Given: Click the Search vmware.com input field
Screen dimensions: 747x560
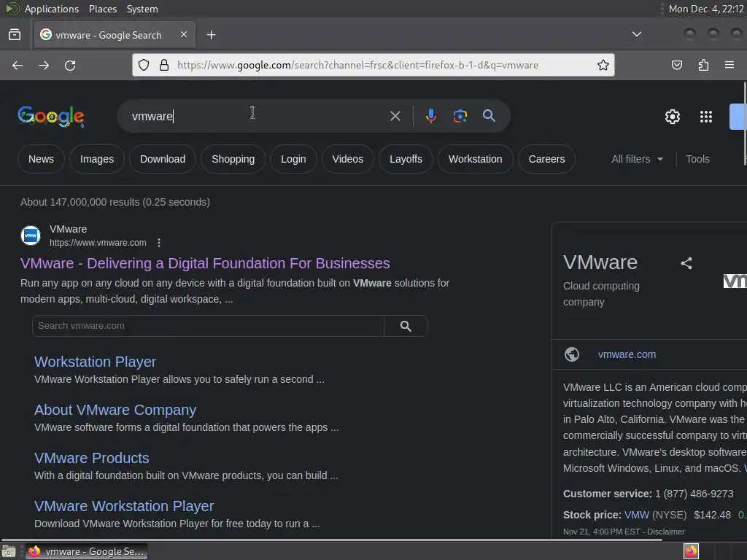Looking at the screenshot, I should [208, 326].
